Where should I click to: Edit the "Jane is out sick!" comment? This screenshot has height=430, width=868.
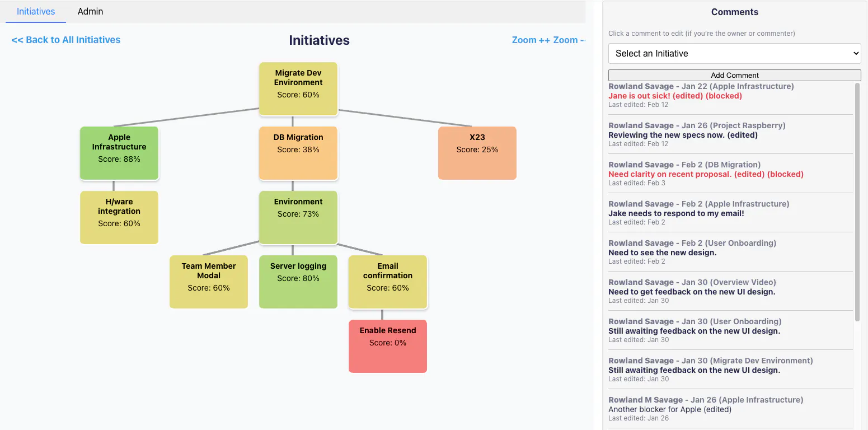730,96
